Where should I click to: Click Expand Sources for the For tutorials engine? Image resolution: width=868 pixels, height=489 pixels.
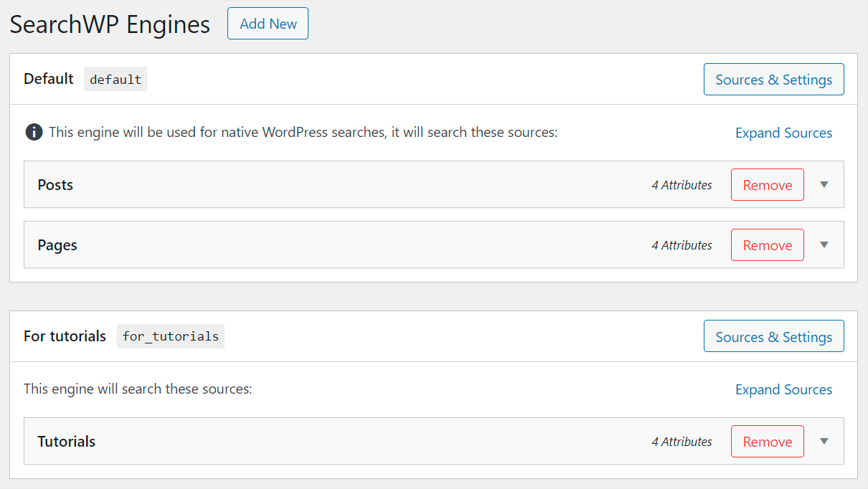tap(783, 389)
